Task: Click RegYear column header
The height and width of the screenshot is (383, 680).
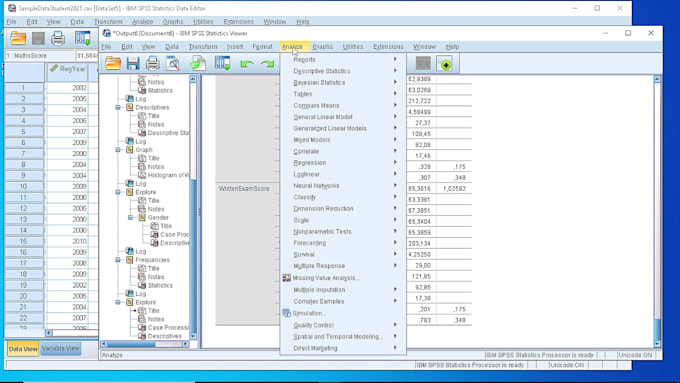Action: (68, 71)
